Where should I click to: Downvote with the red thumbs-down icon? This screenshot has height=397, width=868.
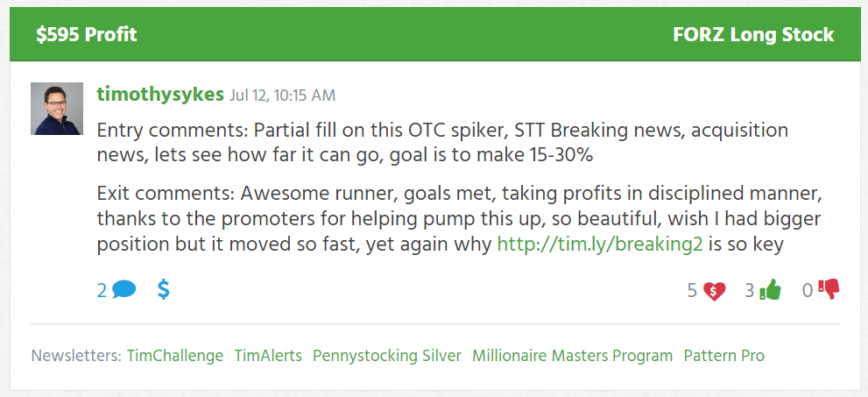point(828,289)
